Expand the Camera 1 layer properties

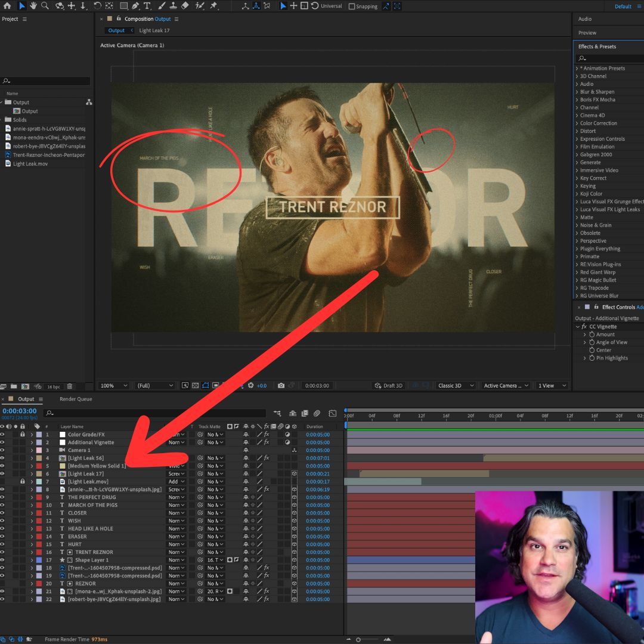[x=32, y=450]
